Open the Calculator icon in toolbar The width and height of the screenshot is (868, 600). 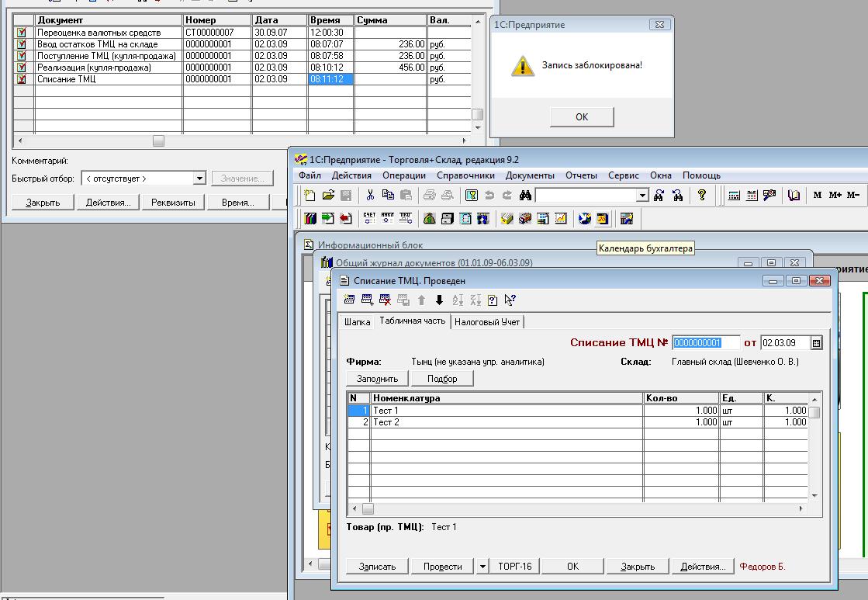pyautogui.click(x=734, y=195)
